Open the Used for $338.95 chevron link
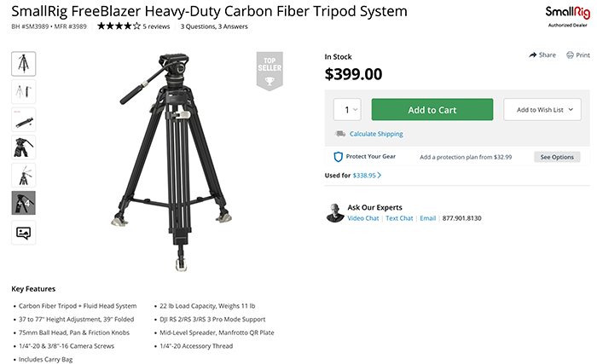The height and width of the screenshot is (364, 597). point(367,176)
